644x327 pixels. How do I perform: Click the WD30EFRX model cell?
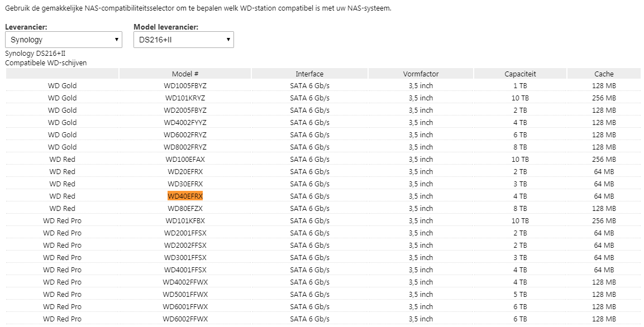[185, 184]
